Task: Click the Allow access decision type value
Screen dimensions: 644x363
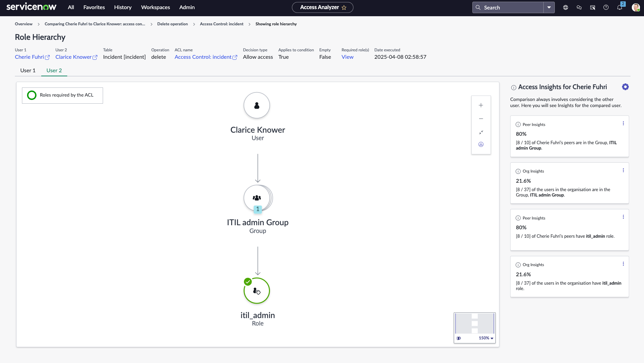Action: pyautogui.click(x=258, y=57)
